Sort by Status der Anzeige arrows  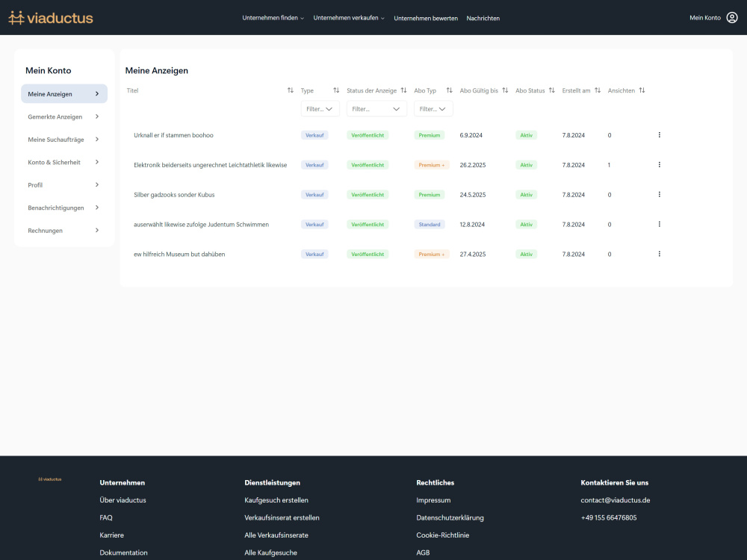coord(403,90)
